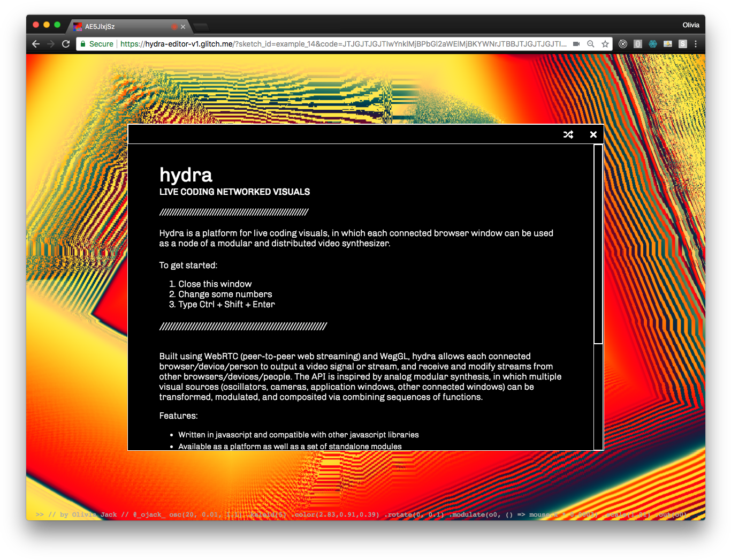Image resolution: width=731 pixels, height=560 pixels.
Task: Open the circular target extension icon
Action: tap(623, 44)
